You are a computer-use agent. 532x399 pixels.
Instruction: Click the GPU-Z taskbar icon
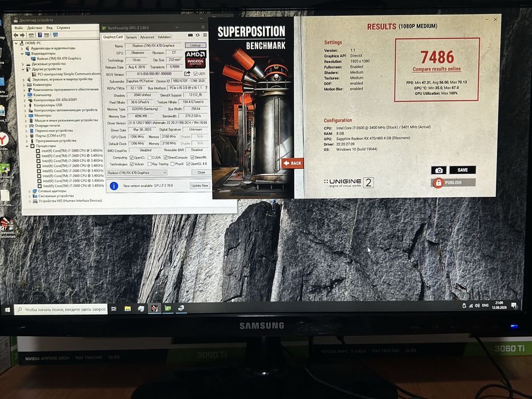[x=168, y=308]
